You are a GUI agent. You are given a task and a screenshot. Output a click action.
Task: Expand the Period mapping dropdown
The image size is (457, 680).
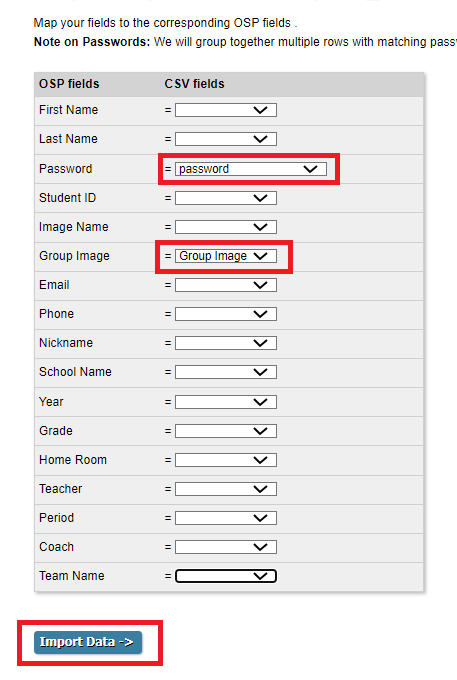(x=225, y=518)
